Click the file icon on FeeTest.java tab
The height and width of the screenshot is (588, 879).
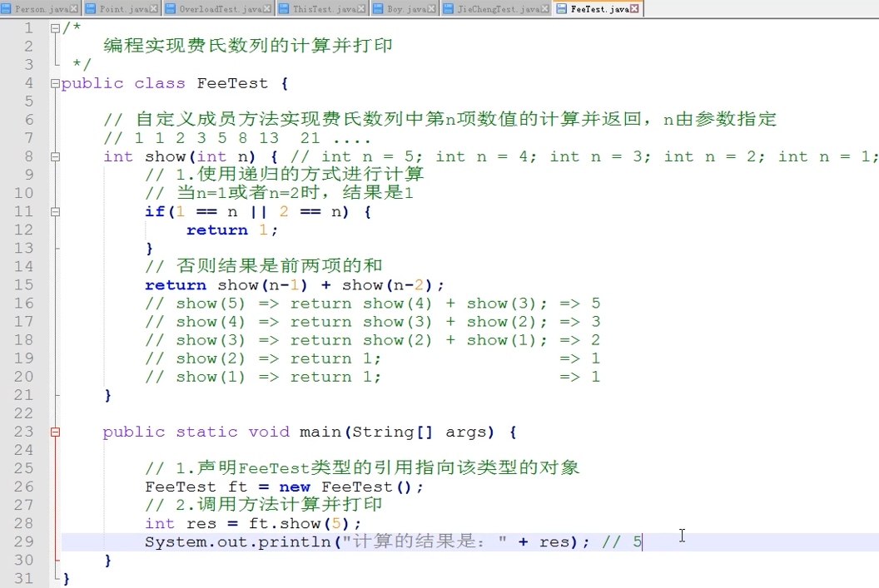561,9
